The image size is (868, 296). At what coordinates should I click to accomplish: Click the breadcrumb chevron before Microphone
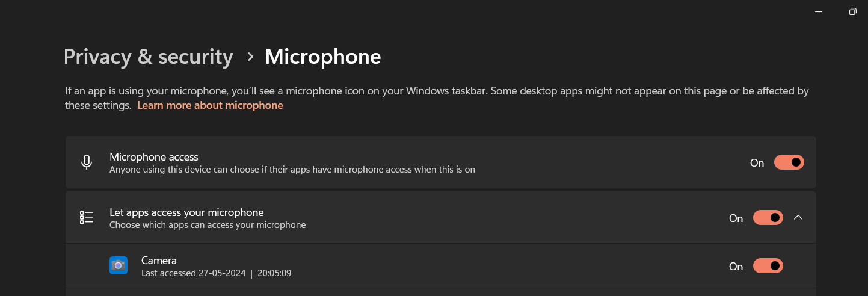250,57
